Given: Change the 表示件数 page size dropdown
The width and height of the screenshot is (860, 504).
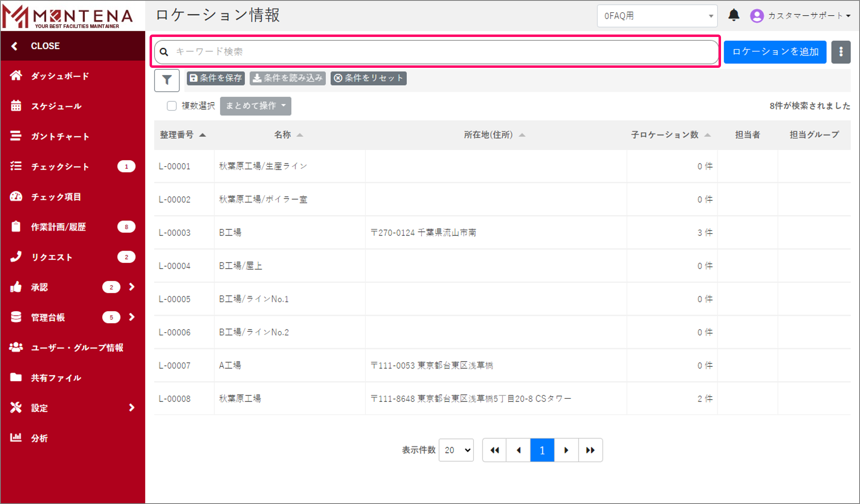Looking at the screenshot, I should [x=456, y=450].
